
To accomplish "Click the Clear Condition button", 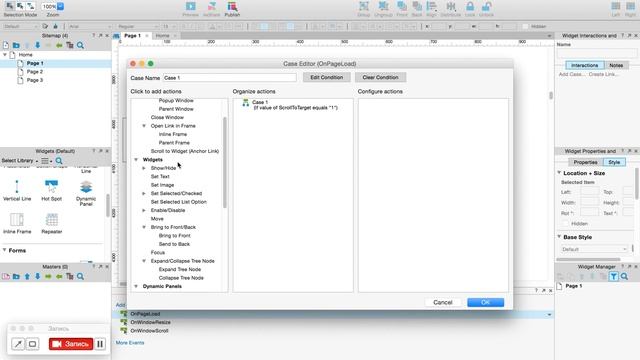I will pyautogui.click(x=380, y=77).
